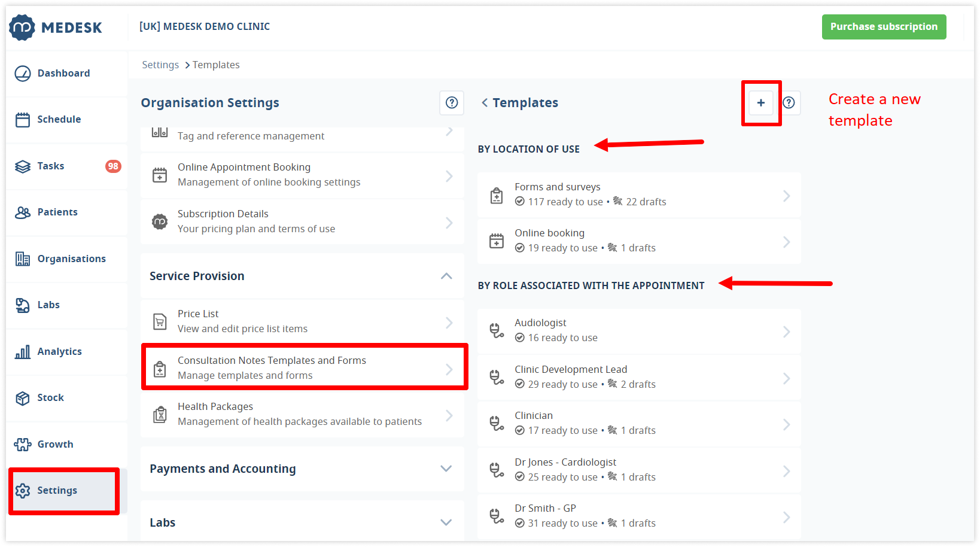Open Dashboard from the sidebar

click(66, 73)
